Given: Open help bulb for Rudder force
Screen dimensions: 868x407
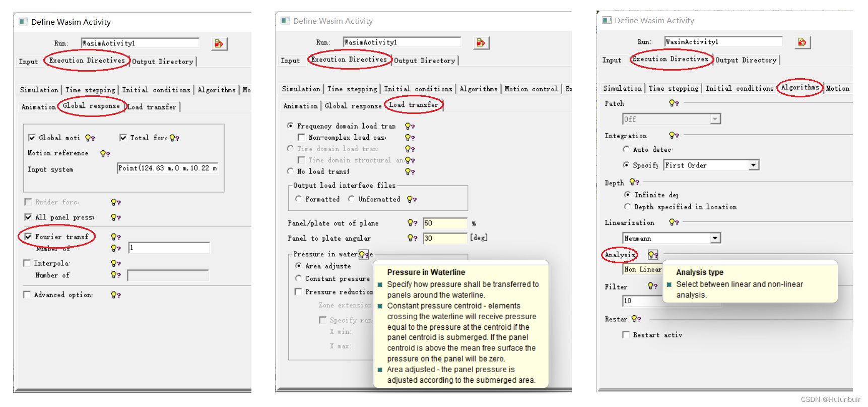Looking at the screenshot, I should [116, 202].
